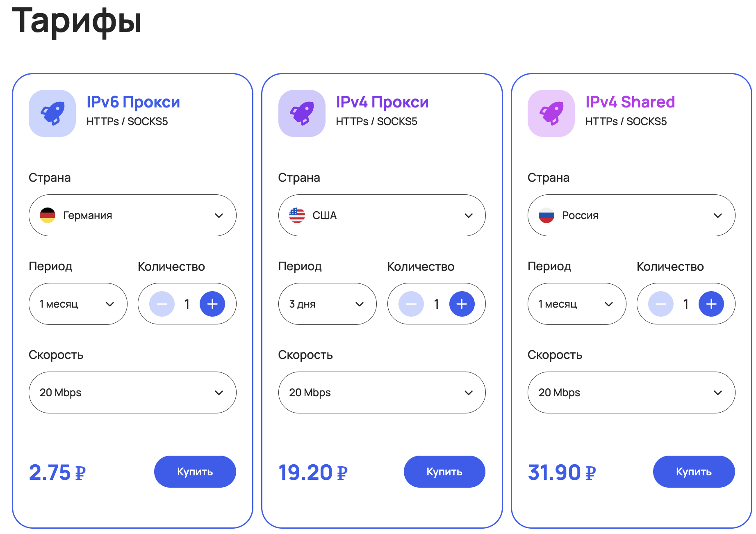Open IPv4 Прокси speed dropdown
The image size is (756, 534).
(x=382, y=393)
